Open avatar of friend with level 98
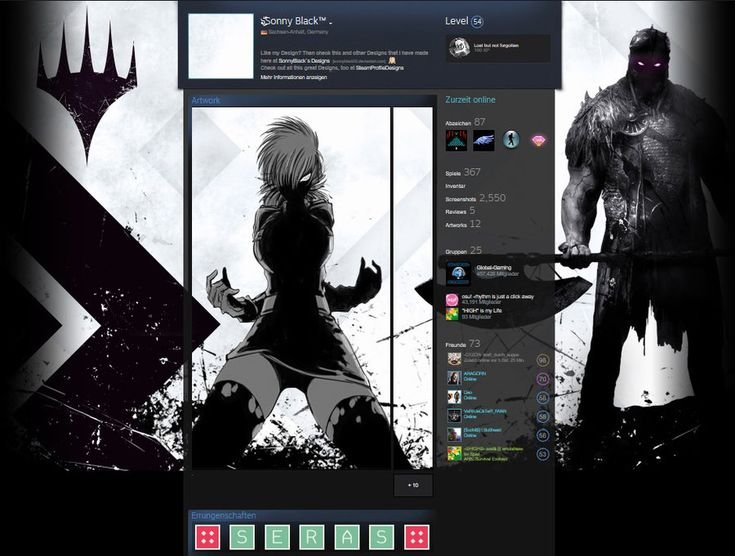Viewport: 735px width, 556px height. [454, 360]
